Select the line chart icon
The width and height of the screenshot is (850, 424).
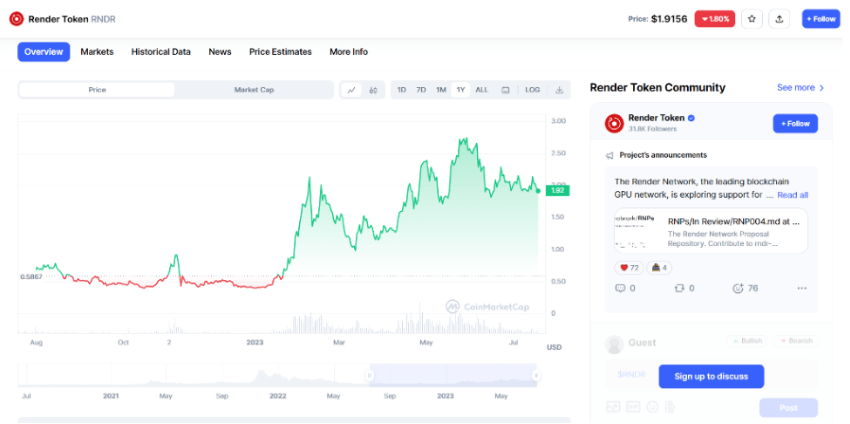(351, 90)
